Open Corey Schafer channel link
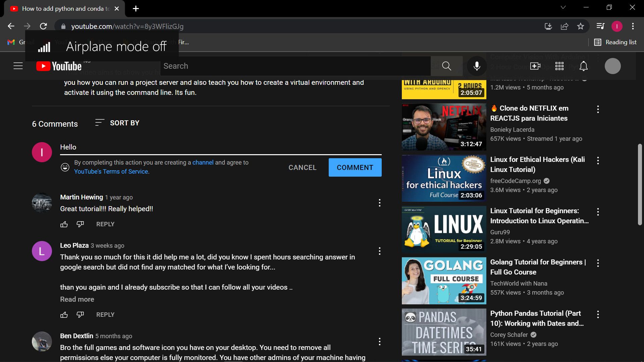The image size is (644, 362). pyautogui.click(x=509, y=335)
